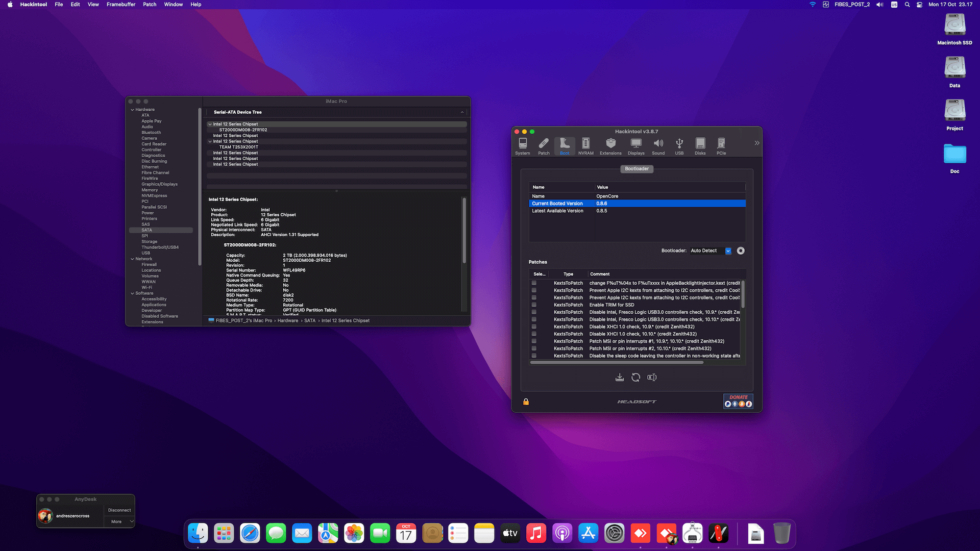Screen dimensions: 980x551
Task: Open the Help menu
Action: tap(196, 5)
